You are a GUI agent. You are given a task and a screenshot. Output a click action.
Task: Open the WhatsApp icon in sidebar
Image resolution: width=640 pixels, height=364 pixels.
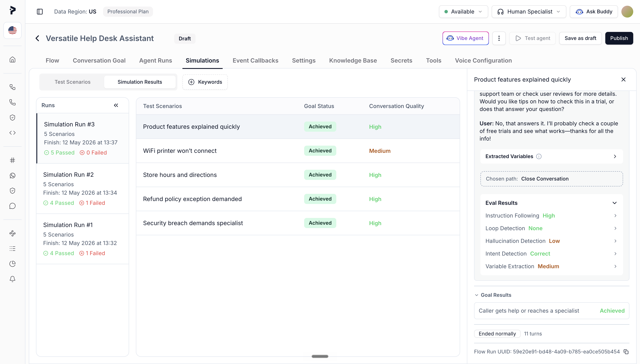[12, 175]
